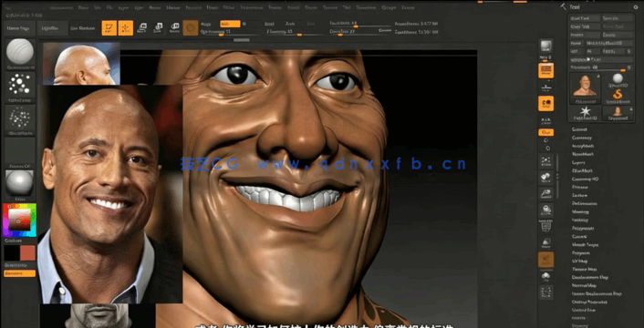
Task: Select the reddish main color swatch
Action: [x=28, y=253]
